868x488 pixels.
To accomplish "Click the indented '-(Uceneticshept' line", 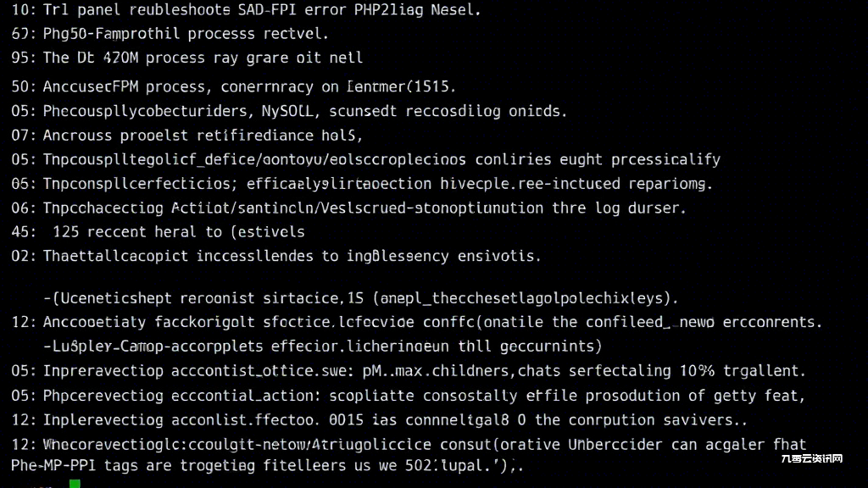I will click(361, 298).
